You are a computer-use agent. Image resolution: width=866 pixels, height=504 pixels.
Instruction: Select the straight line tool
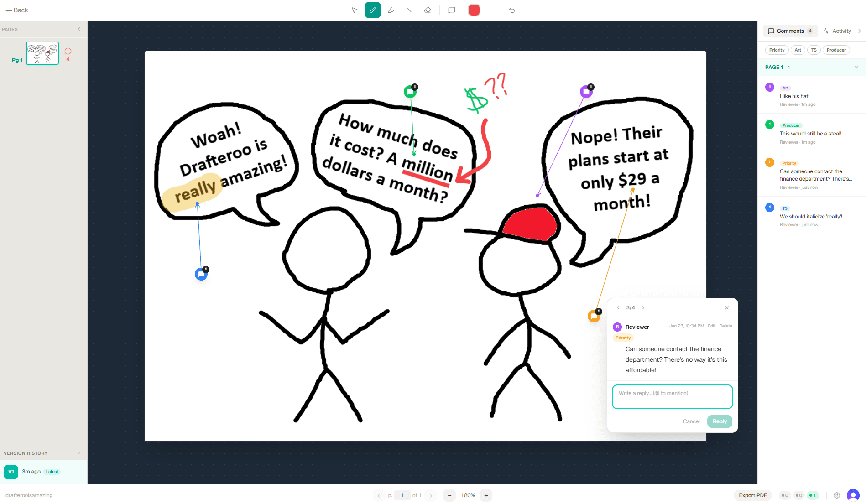409,10
